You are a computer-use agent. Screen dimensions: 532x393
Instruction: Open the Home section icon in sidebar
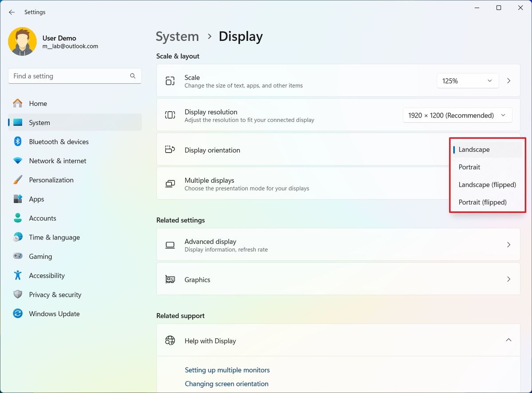click(x=17, y=103)
